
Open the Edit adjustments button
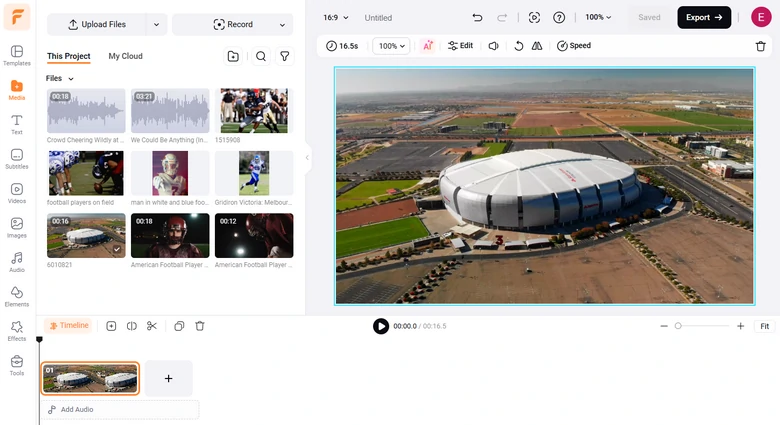(460, 46)
